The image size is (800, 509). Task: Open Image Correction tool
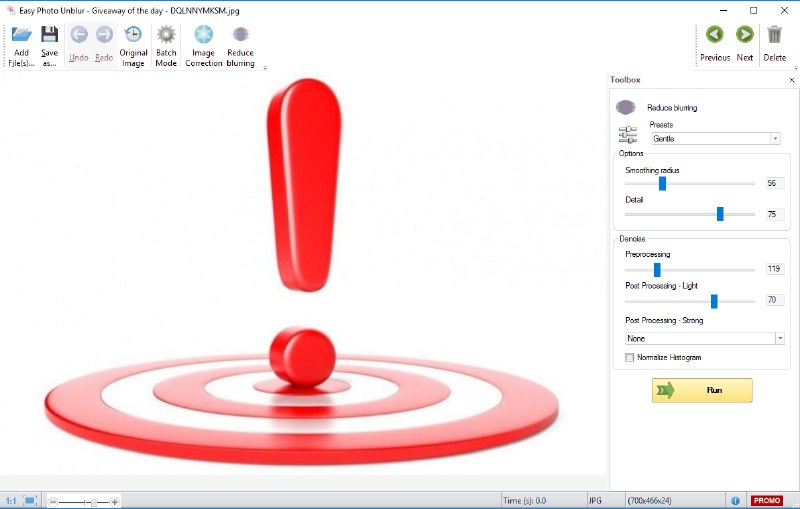point(204,46)
